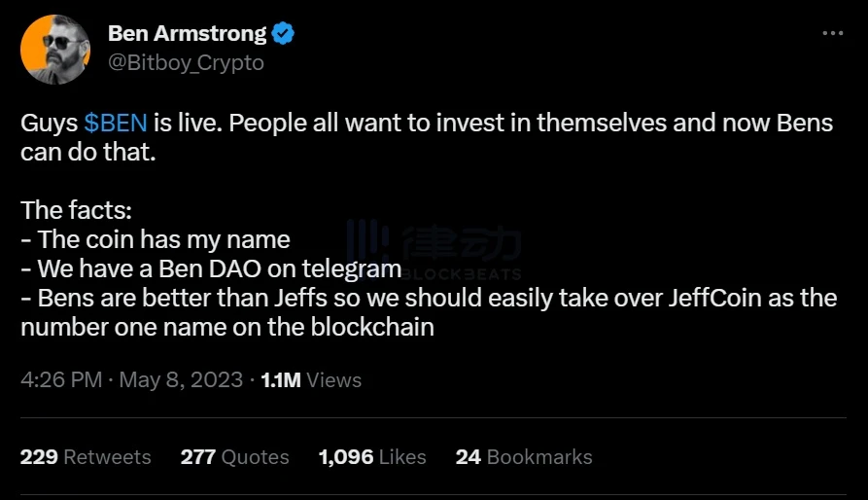Screen dimensions: 868x500
Task: Click the blue verified badge checkmark
Action: pos(283,34)
